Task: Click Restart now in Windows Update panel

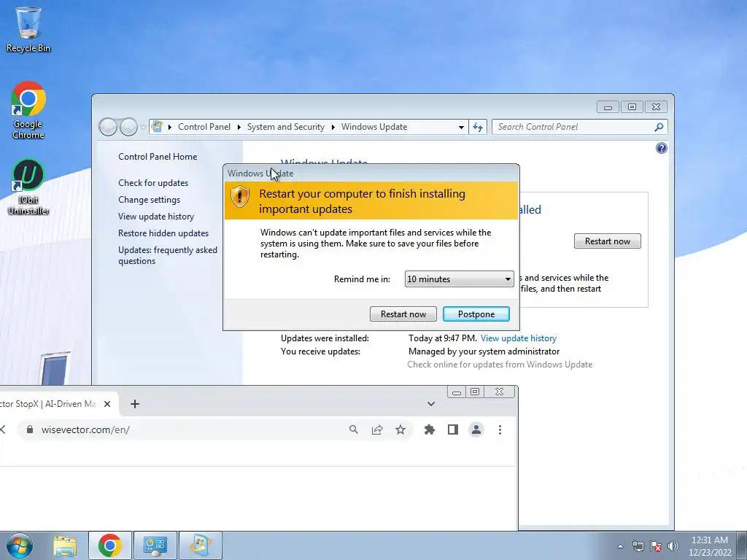Action: [x=608, y=241]
